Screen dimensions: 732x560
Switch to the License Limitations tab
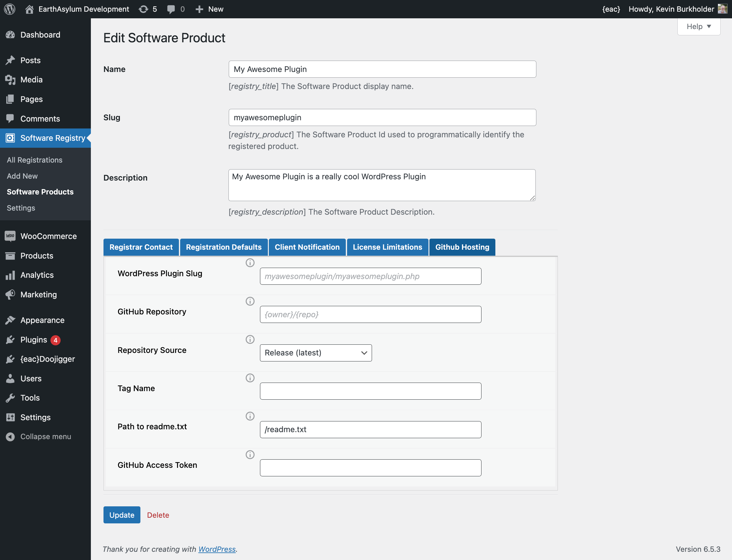click(x=387, y=247)
